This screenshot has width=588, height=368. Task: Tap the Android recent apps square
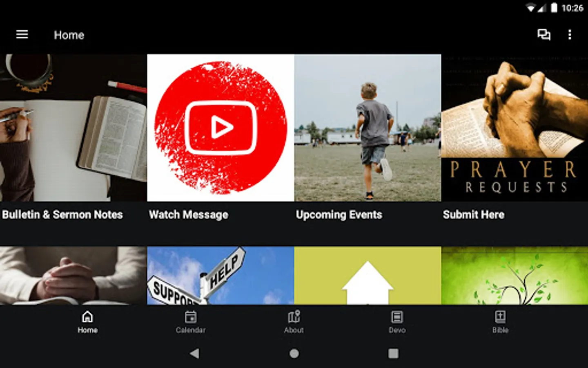[x=393, y=353]
